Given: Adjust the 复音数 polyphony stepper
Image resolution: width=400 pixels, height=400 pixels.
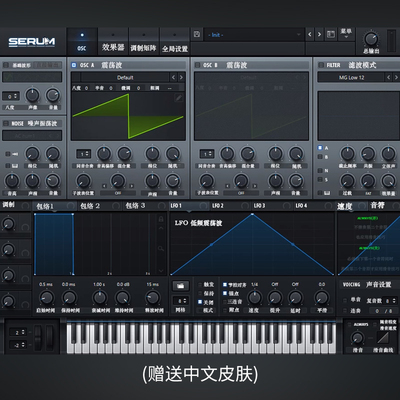Looking at the screenshot, I should point(390,301).
